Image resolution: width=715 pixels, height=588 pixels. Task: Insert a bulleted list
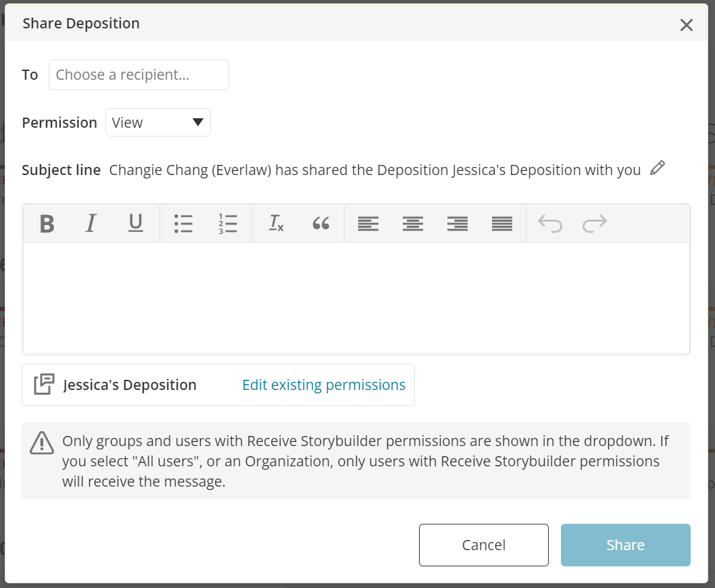183,224
